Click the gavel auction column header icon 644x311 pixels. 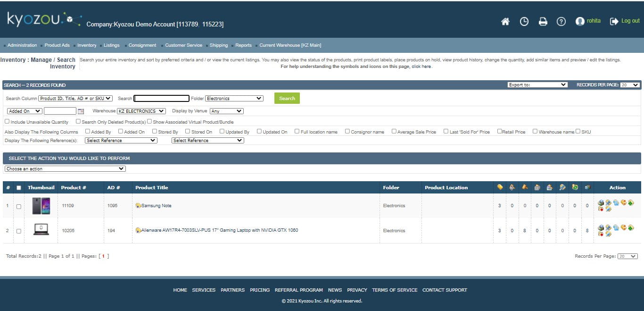coord(525,187)
